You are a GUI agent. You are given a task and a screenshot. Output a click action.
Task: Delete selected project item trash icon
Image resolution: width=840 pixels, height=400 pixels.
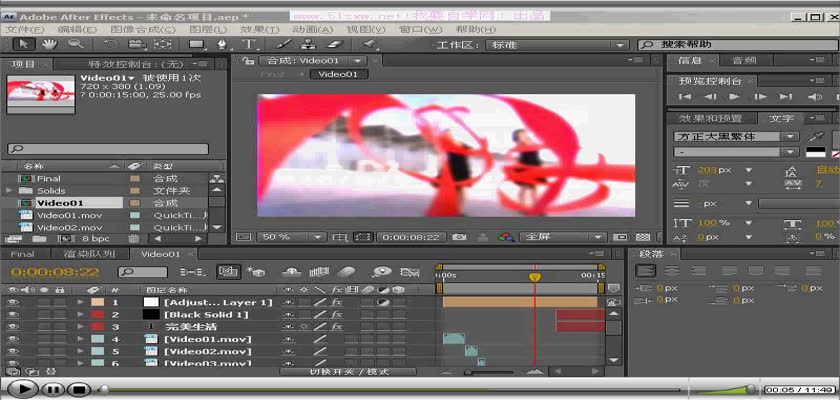coord(134,238)
